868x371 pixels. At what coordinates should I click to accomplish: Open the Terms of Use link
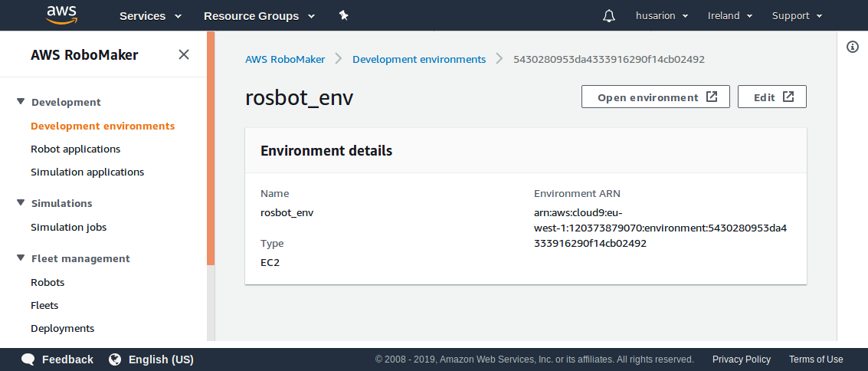coord(816,360)
